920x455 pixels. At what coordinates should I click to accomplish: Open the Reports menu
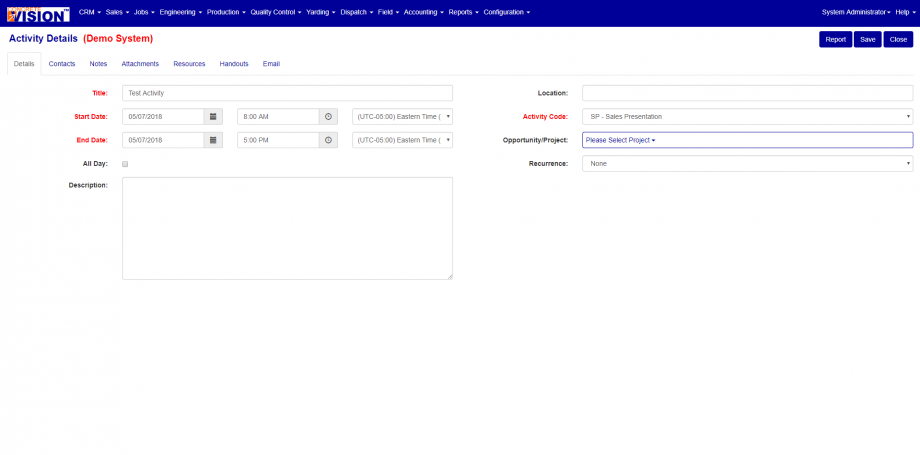(464, 12)
